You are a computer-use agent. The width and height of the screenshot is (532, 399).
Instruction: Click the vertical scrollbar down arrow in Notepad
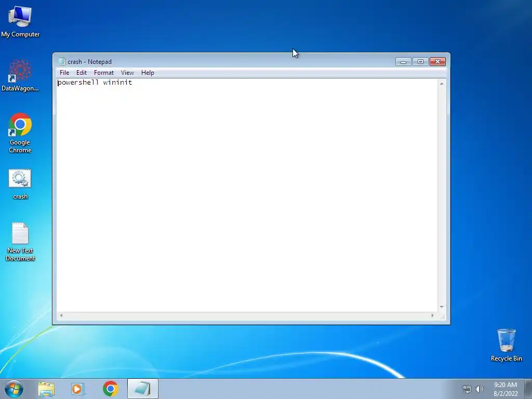442,307
